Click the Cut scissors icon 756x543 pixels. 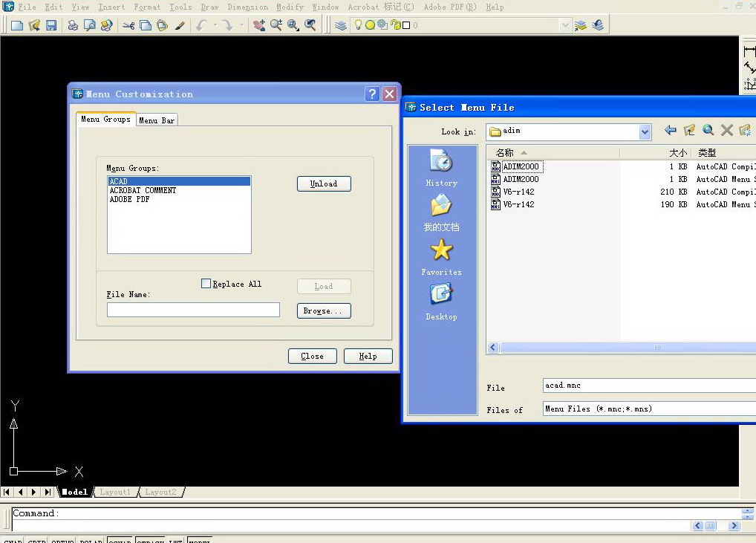point(128,25)
